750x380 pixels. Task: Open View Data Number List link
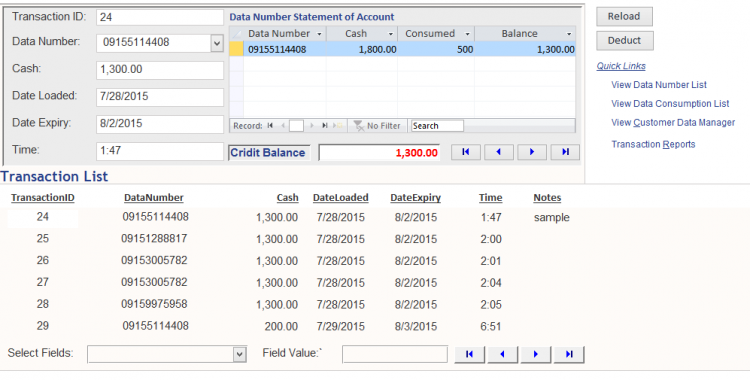point(659,85)
